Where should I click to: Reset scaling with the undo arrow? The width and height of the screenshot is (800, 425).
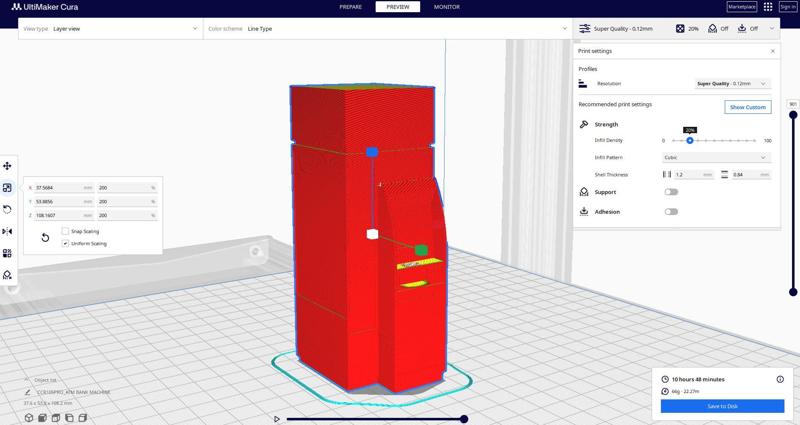[45, 238]
